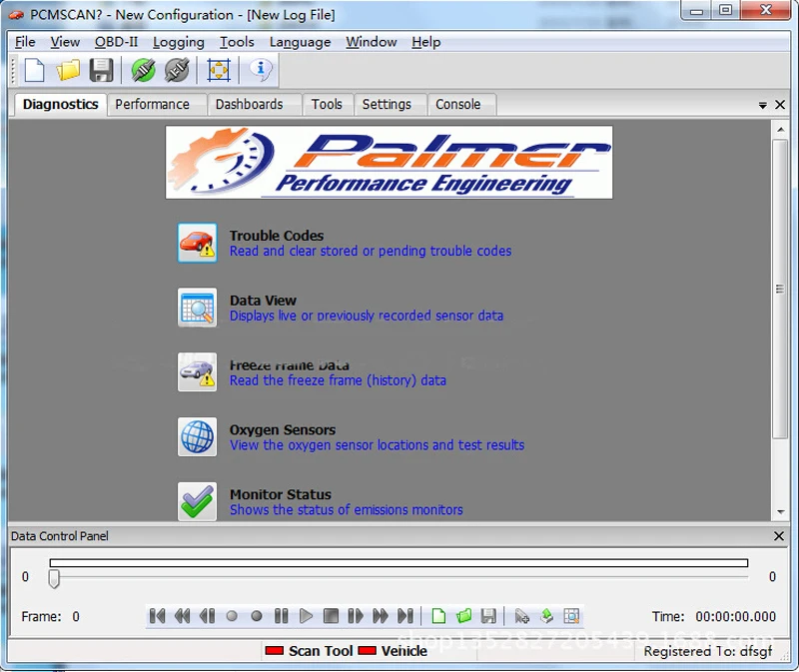Save using the top toolbar floppy icon
This screenshot has height=672, width=799.
pyautogui.click(x=102, y=70)
